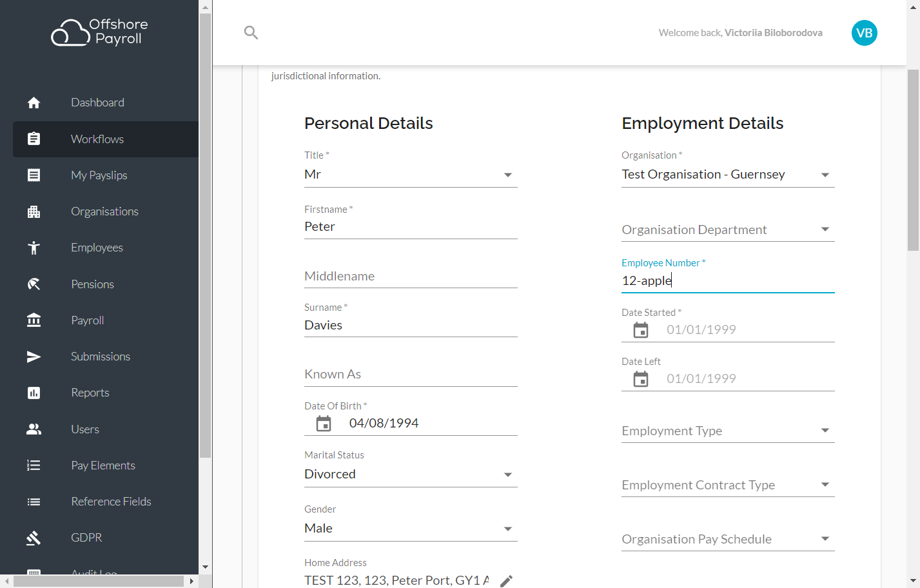Click the search magnifier icon
The height and width of the screenshot is (588, 920).
point(251,32)
